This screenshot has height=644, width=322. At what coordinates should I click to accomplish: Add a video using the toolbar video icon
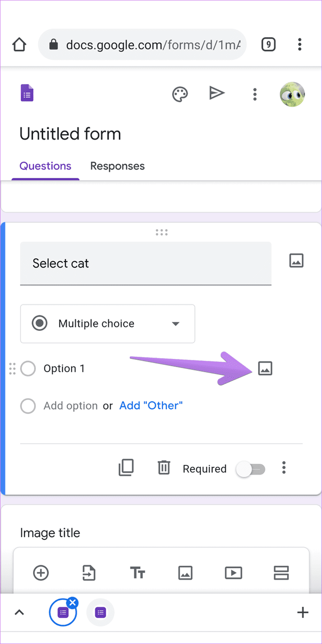(x=234, y=573)
